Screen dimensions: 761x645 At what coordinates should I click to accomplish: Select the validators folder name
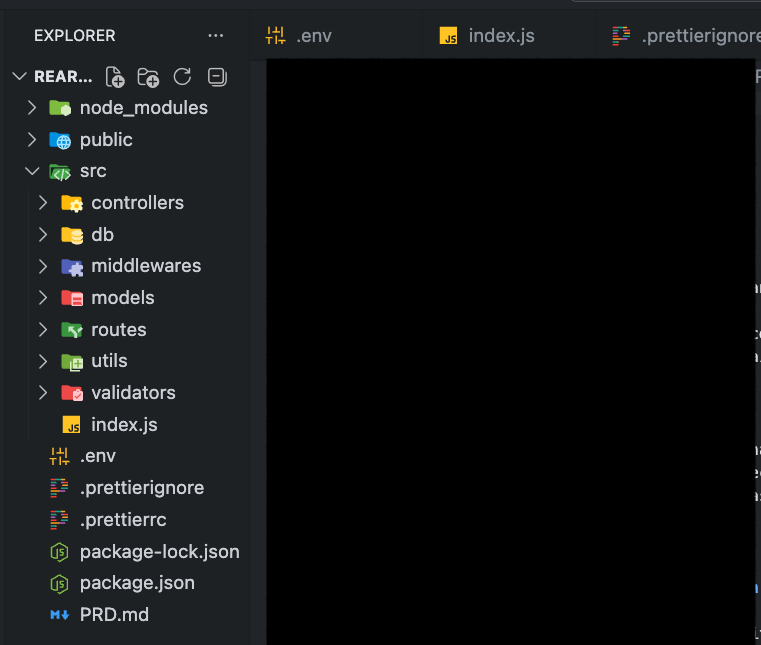click(133, 393)
